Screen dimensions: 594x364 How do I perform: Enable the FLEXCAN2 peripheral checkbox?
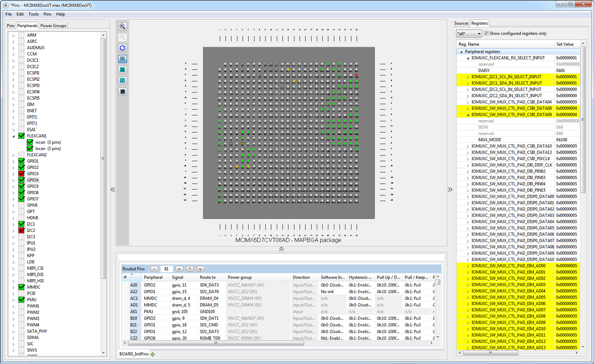21,155
